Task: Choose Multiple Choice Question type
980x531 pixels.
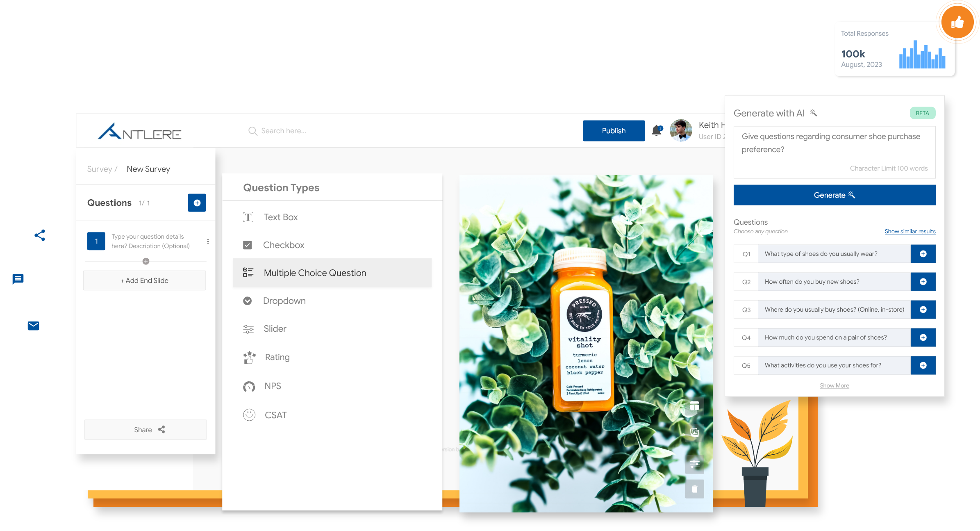Action: pyautogui.click(x=332, y=273)
